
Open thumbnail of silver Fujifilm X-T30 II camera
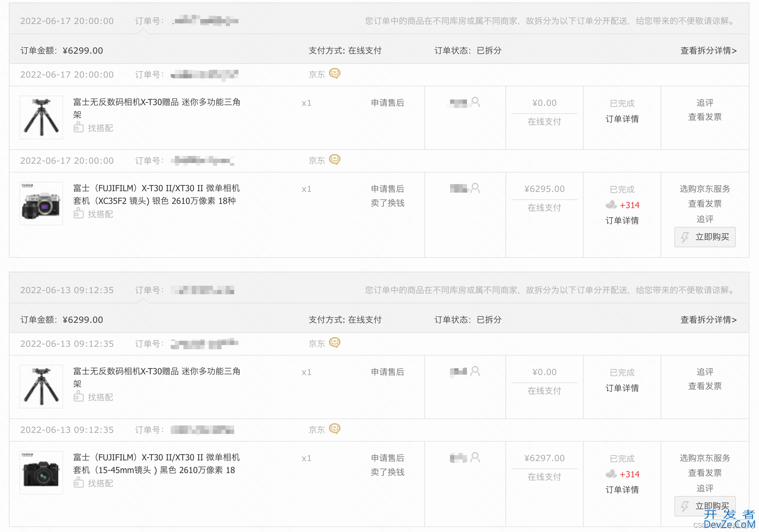point(41,204)
